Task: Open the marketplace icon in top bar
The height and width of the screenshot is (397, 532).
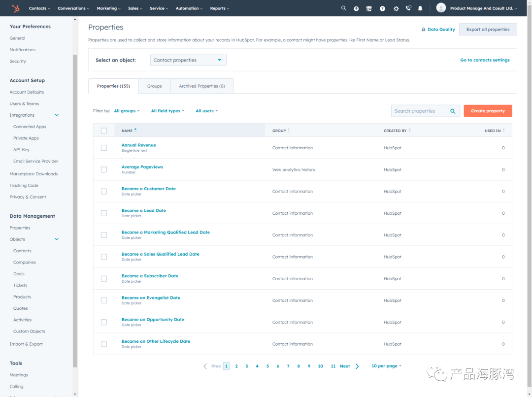Action: click(x=369, y=8)
